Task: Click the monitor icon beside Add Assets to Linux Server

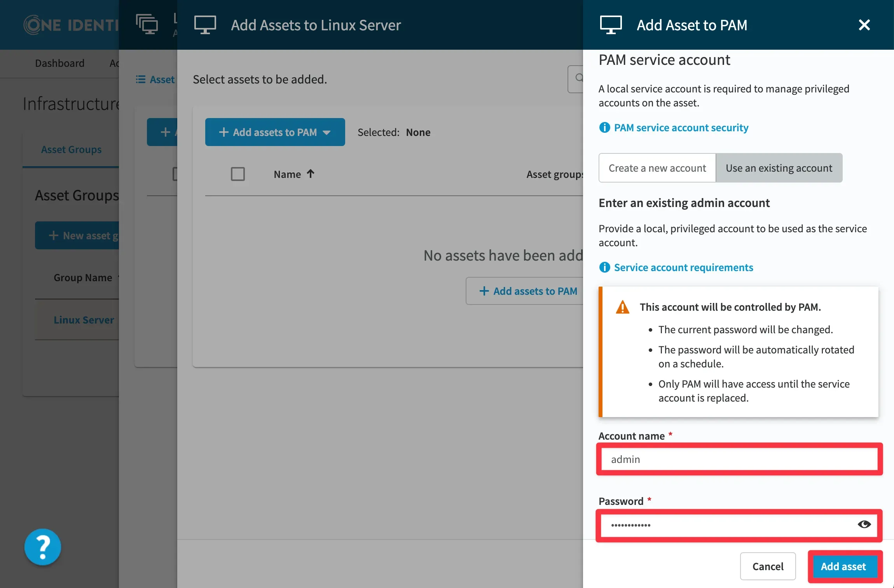Action: (205, 25)
